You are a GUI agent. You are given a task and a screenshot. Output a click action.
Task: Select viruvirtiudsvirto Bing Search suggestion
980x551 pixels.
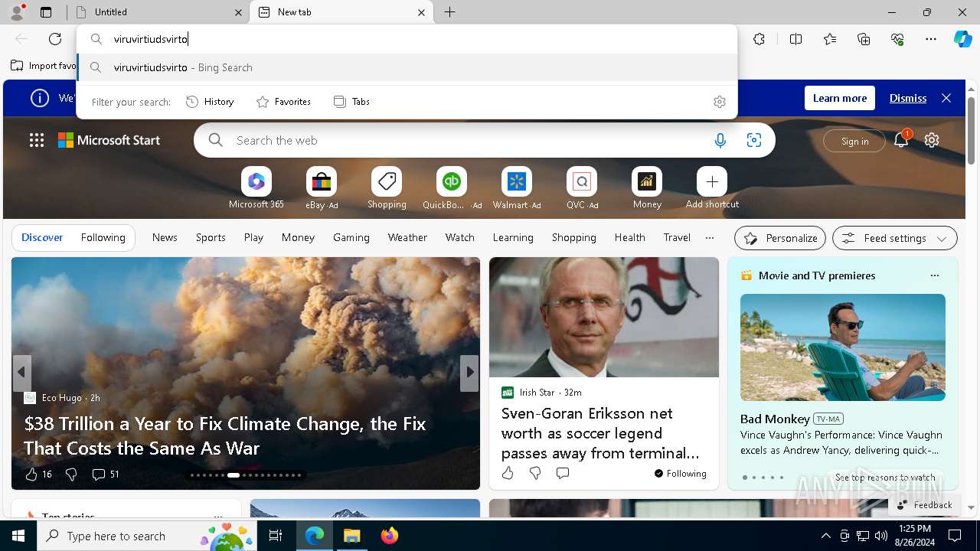407,67
